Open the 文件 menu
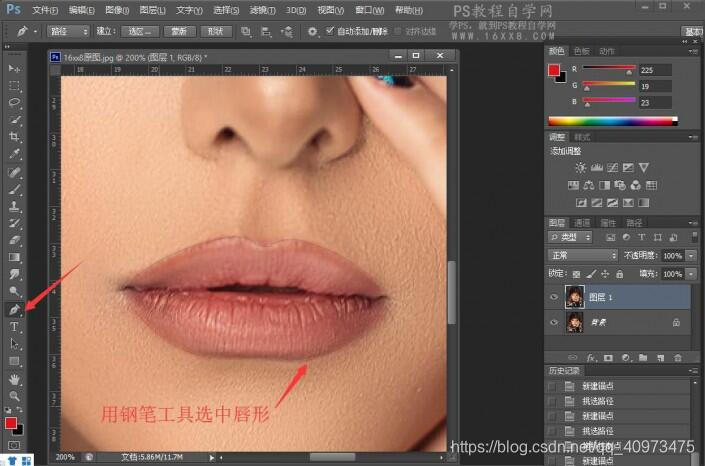Viewport: 705px width, 466px height. click(45, 10)
